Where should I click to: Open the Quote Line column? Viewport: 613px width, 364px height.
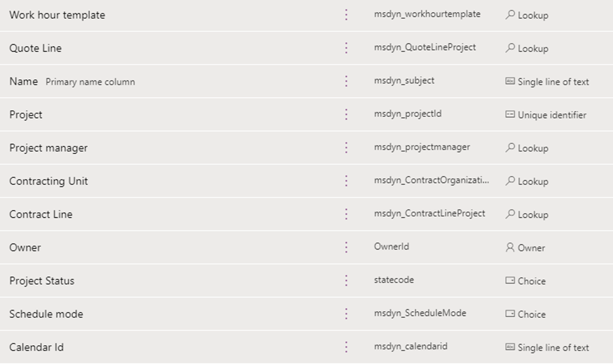coord(35,48)
